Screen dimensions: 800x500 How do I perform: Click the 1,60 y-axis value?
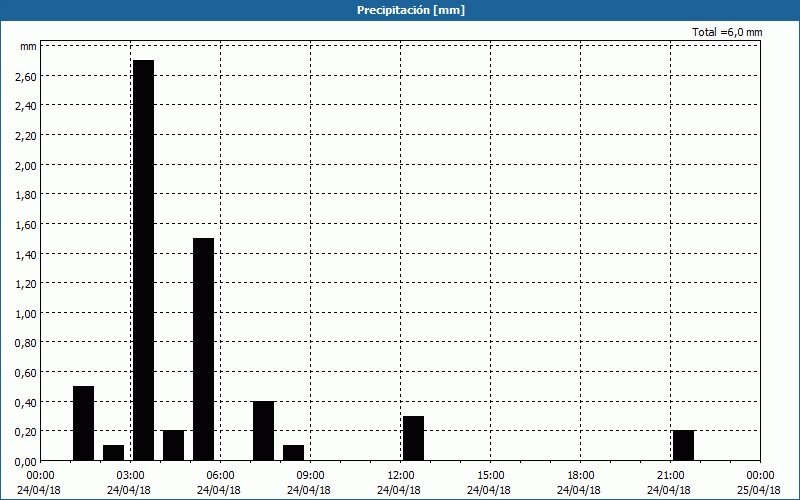click(26, 224)
